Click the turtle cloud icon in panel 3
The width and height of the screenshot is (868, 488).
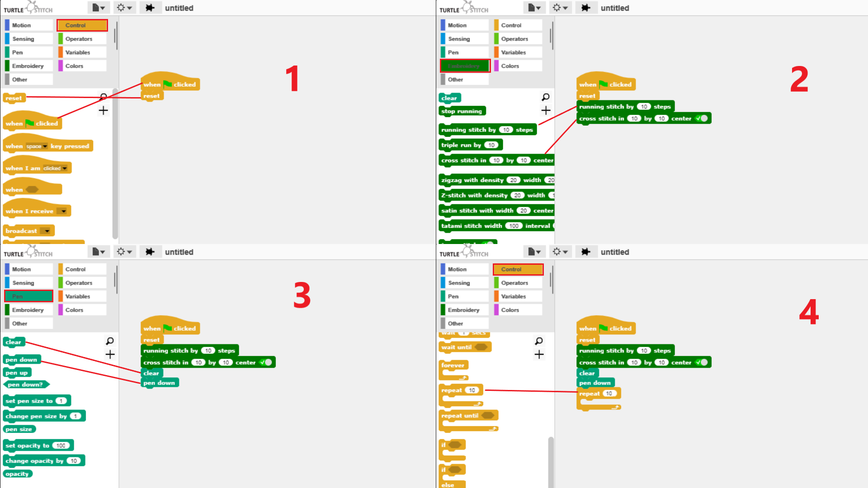click(151, 252)
